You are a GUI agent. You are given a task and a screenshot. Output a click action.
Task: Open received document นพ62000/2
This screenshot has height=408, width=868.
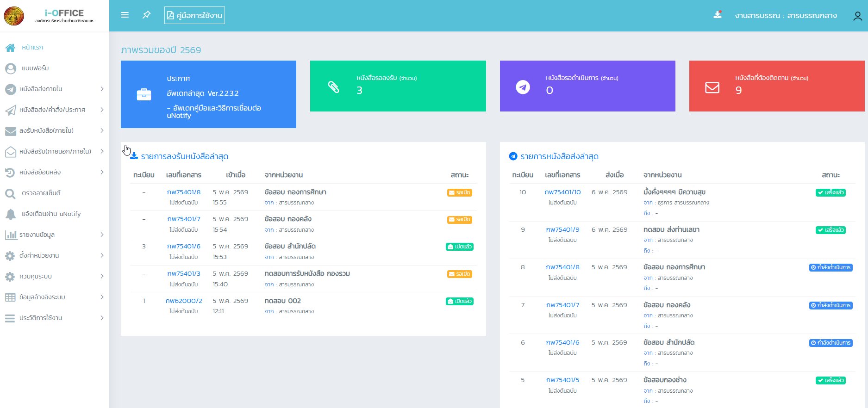184,301
